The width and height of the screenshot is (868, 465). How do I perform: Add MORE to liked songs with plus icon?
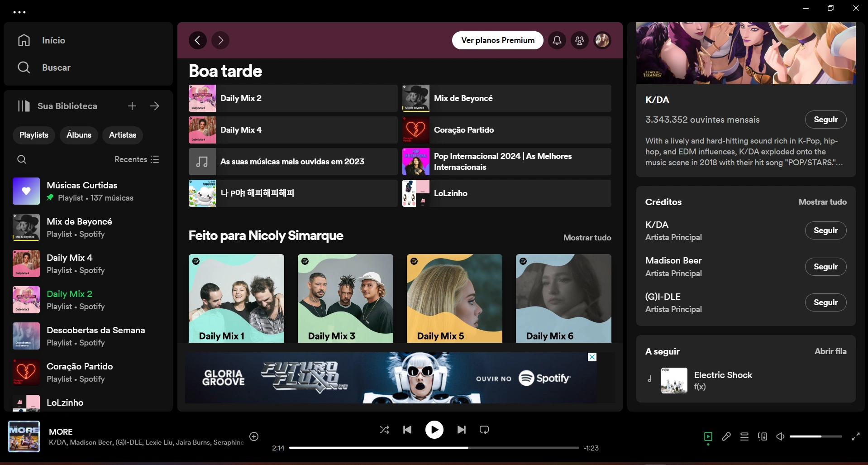click(x=254, y=436)
